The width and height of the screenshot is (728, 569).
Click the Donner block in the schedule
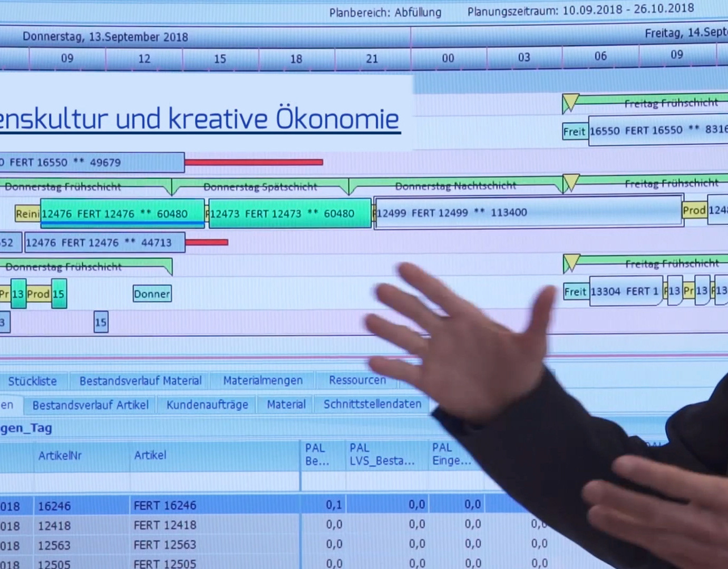[152, 294]
